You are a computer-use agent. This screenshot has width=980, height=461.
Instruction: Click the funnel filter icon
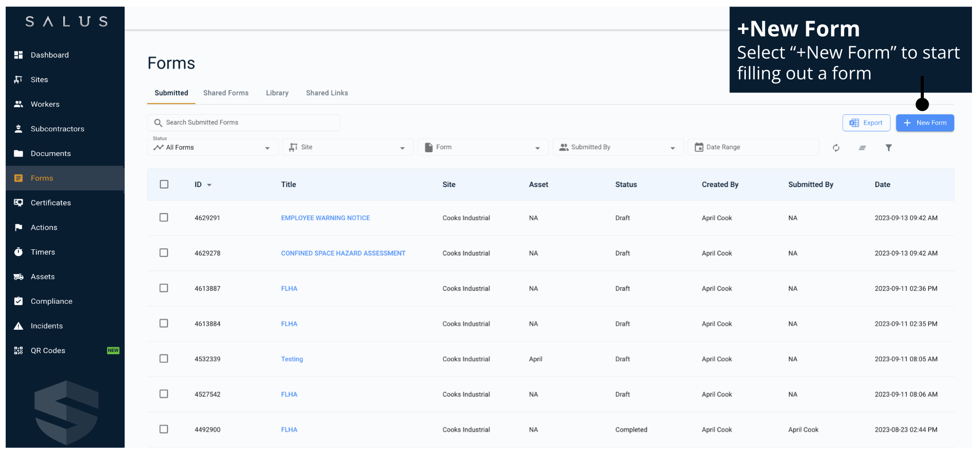[x=888, y=148]
